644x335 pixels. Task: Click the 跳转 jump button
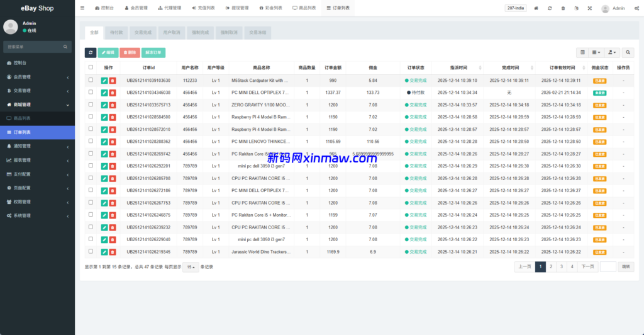626,267
